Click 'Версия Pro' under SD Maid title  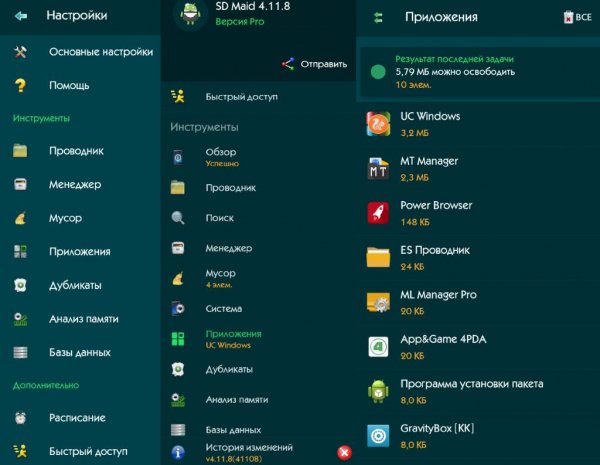(240, 21)
